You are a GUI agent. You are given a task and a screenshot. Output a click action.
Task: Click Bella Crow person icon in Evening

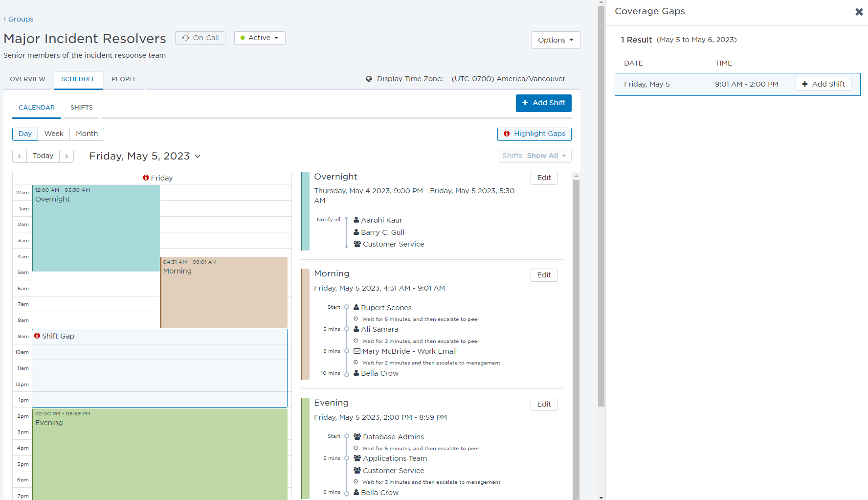pos(356,493)
